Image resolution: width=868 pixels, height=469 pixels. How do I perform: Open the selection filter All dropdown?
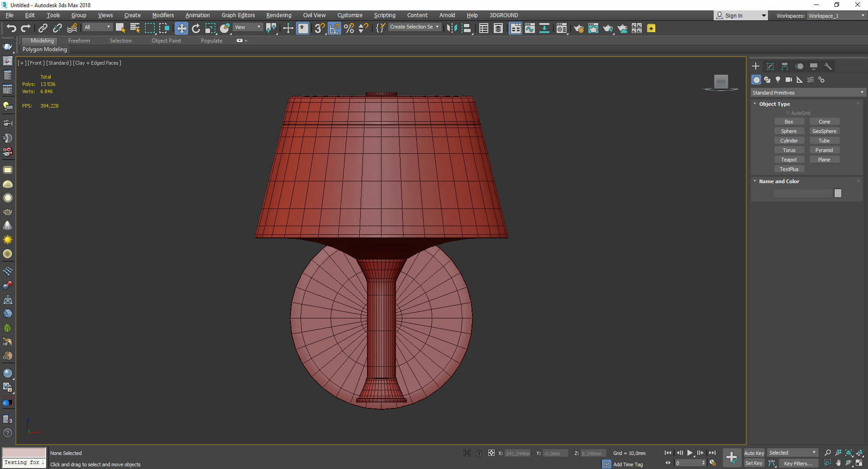[x=97, y=27]
